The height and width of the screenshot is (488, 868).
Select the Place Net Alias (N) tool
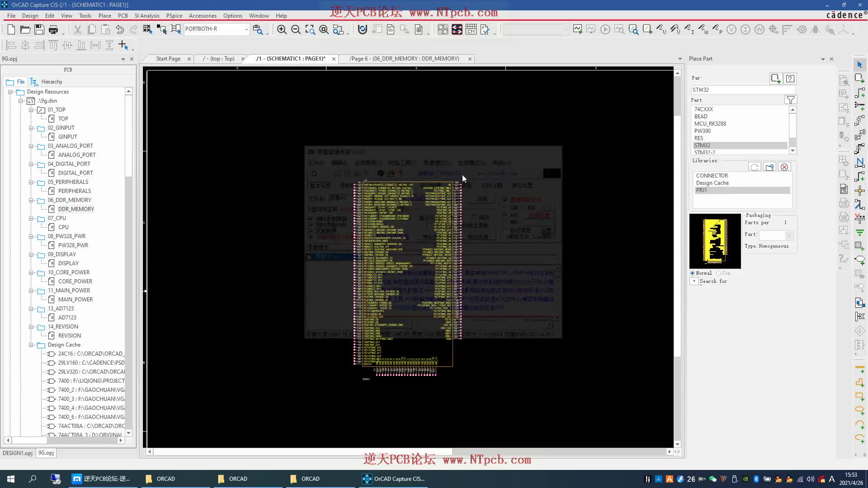pyautogui.click(x=860, y=162)
